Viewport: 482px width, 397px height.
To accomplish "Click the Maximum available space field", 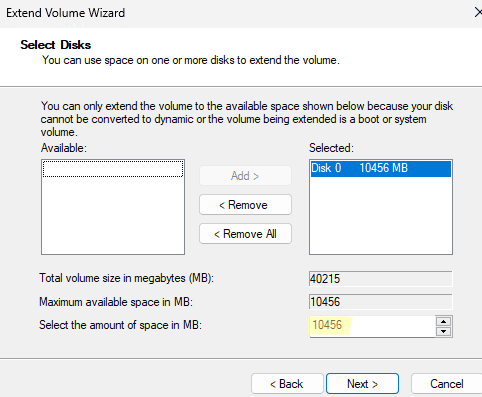I will (x=381, y=302).
